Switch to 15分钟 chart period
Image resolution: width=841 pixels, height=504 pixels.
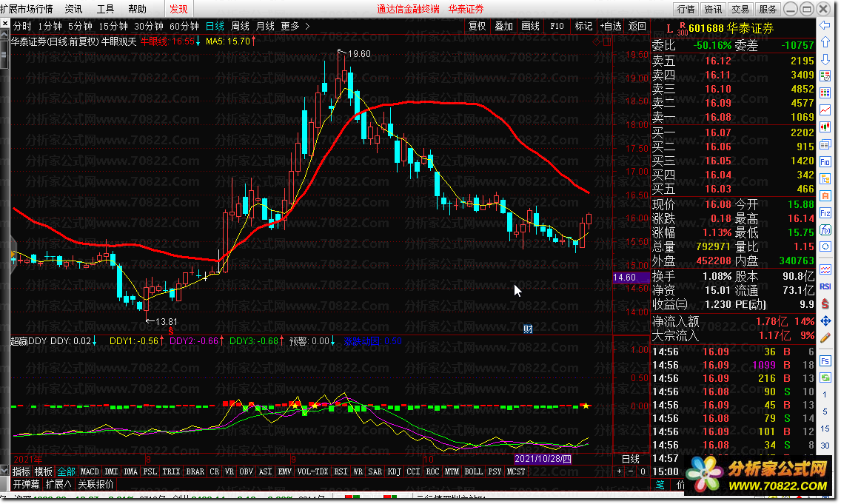[113, 26]
